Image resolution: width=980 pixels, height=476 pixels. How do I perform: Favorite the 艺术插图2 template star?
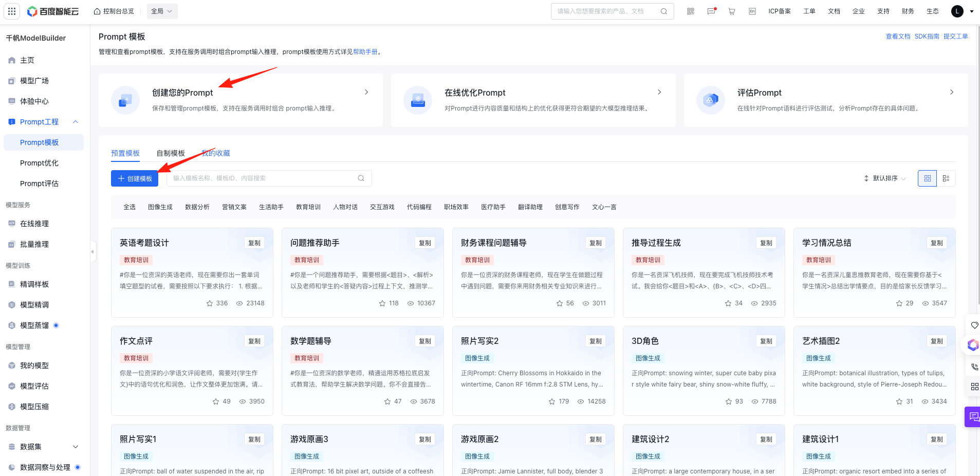pyautogui.click(x=899, y=401)
